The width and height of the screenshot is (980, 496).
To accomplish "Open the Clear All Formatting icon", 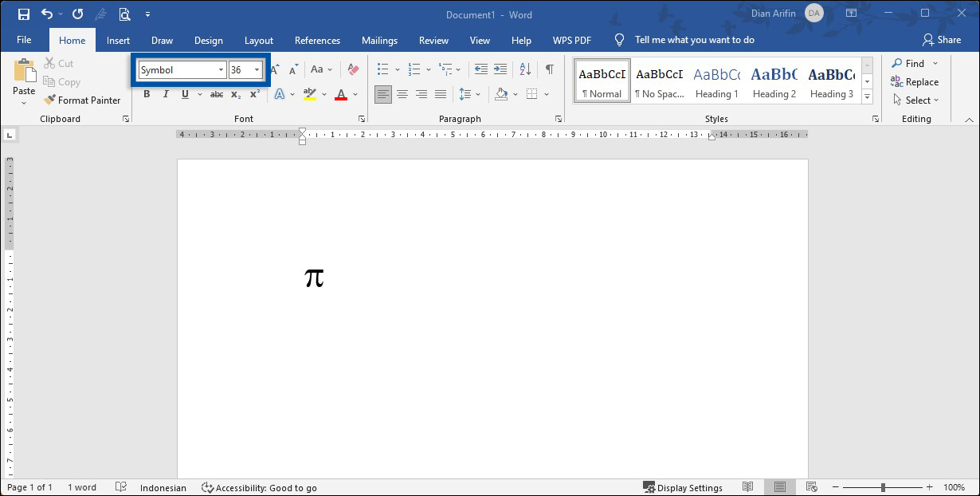I will [353, 69].
